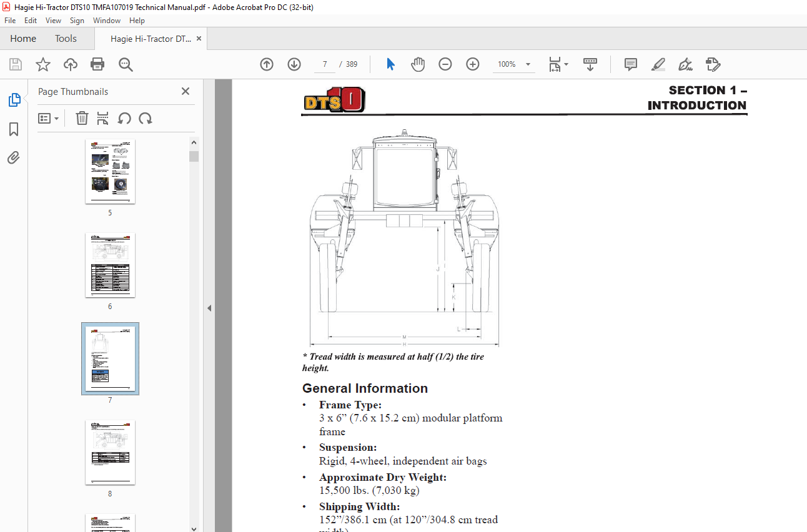
Task: Click the scrolling mode icon
Action: coord(590,64)
